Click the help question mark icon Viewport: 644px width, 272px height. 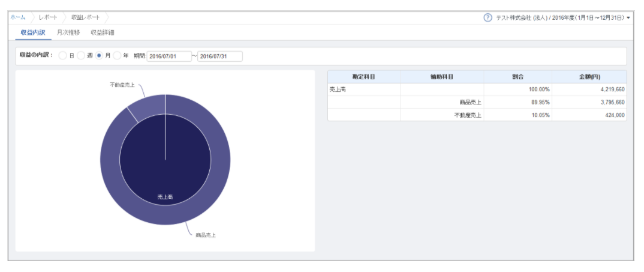tap(487, 17)
